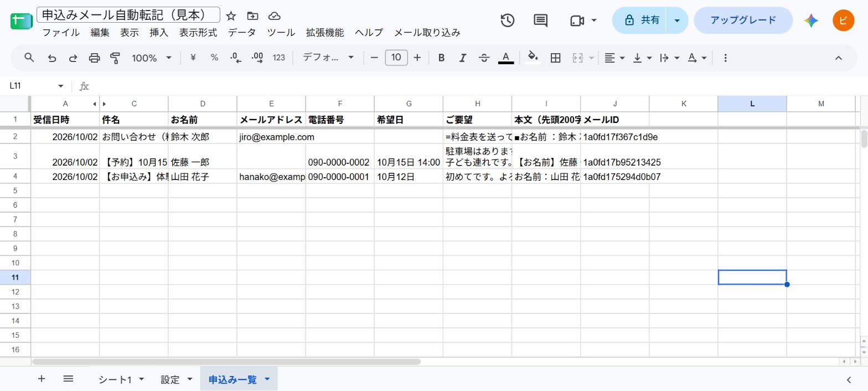The image size is (868, 391).
Task: Click the 共有 share button
Action: click(x=639, y=20)
